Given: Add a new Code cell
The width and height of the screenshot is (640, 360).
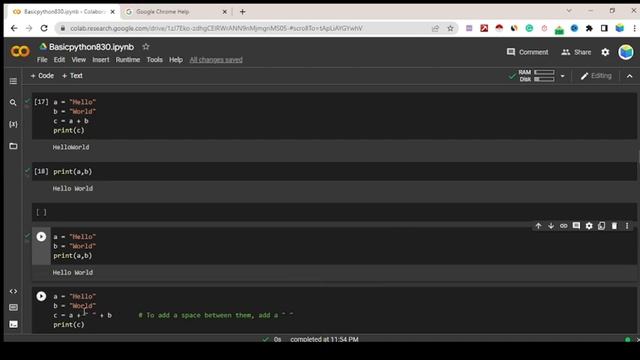Looking at the screenshot, I should pyautogui.click(x=42, y=76).
